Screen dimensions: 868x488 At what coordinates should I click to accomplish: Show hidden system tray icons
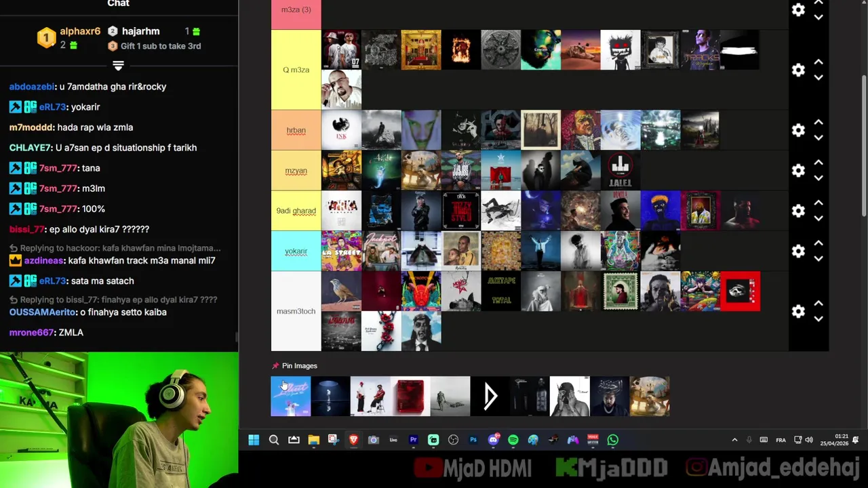pyautogui.click(x=734, y=440)
